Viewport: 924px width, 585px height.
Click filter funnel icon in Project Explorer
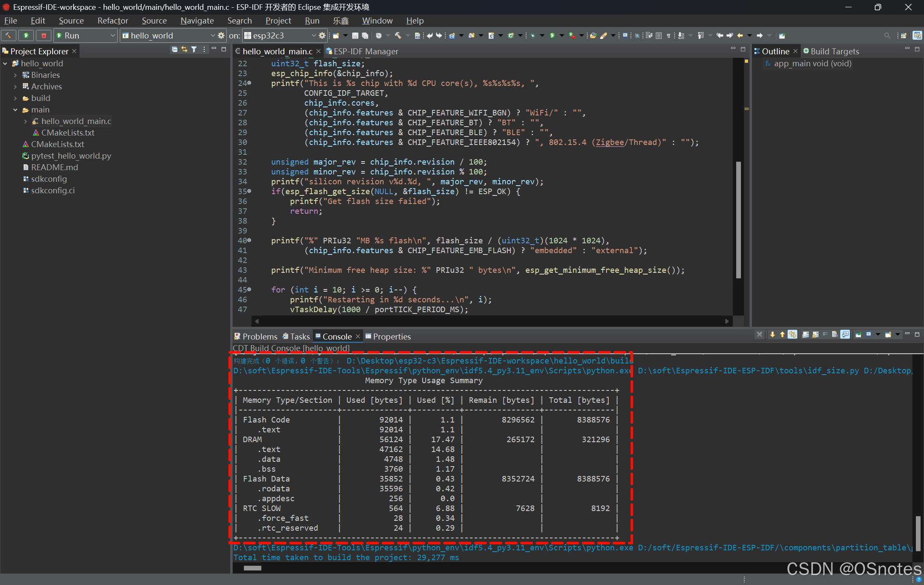[194, 50]
